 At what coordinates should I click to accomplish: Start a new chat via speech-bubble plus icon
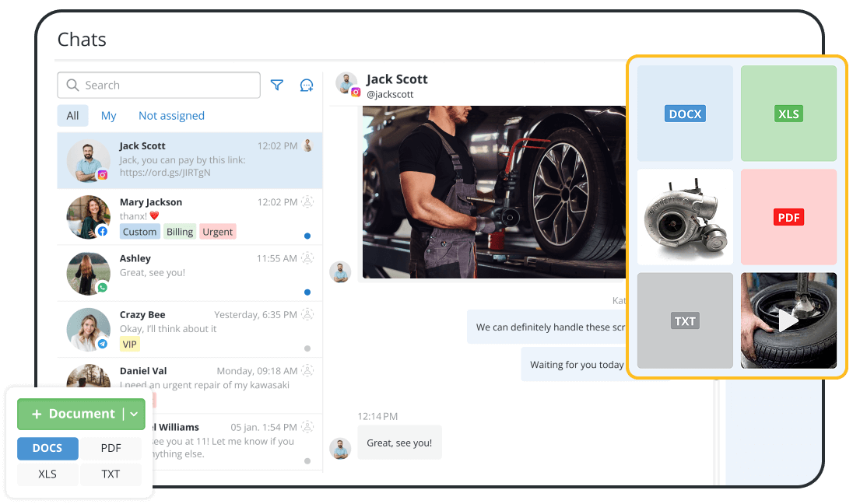(x=306, y=85)
